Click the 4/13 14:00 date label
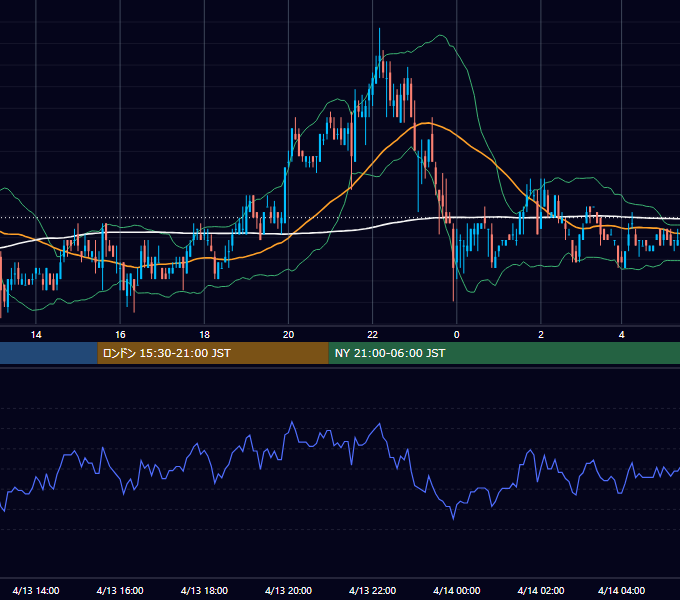 [36, 590]
